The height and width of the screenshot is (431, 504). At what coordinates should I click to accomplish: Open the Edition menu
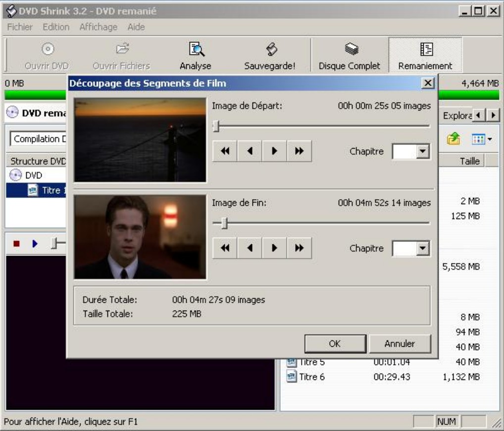pos(56,27)
